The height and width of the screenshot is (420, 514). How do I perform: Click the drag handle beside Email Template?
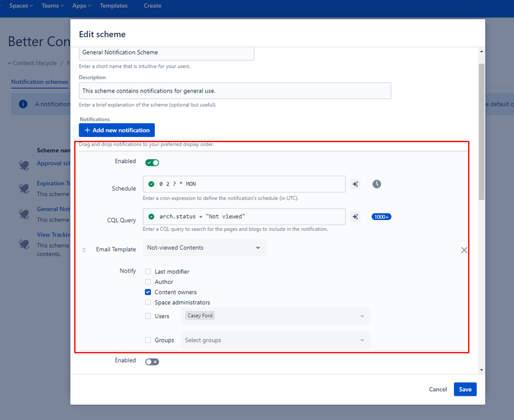pyautogui.click(x=84, y=250)
